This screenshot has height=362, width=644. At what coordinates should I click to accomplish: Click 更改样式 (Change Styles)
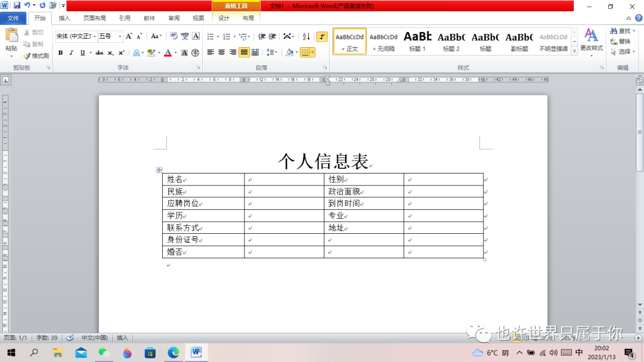(592, 42)
